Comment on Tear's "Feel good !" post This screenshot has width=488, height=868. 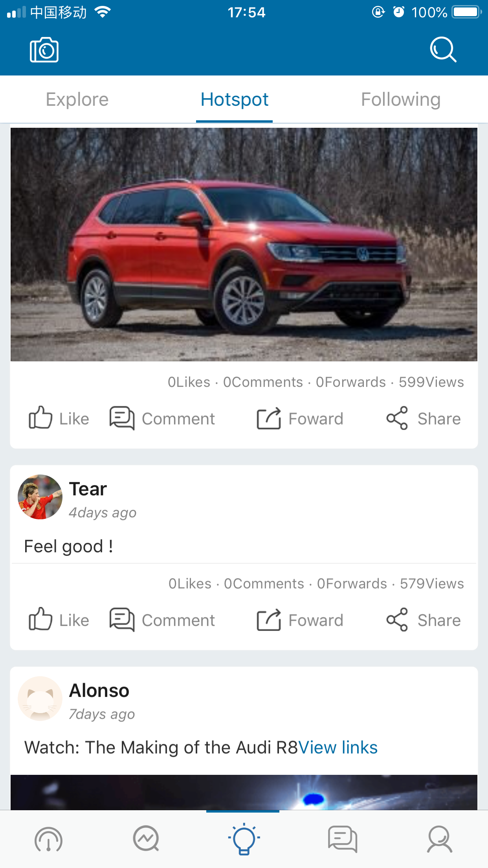[162, 620]
